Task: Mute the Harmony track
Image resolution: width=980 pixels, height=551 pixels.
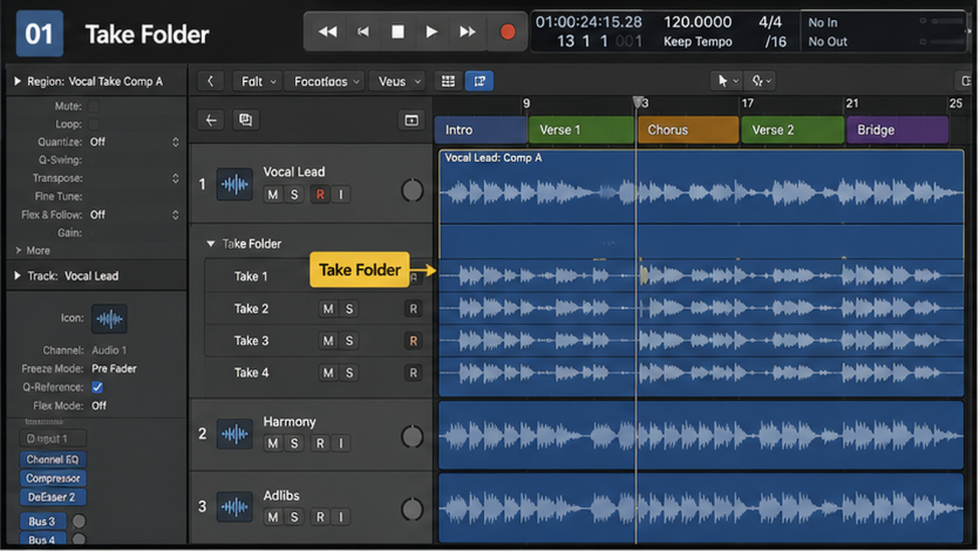Action: pos(273,443)
